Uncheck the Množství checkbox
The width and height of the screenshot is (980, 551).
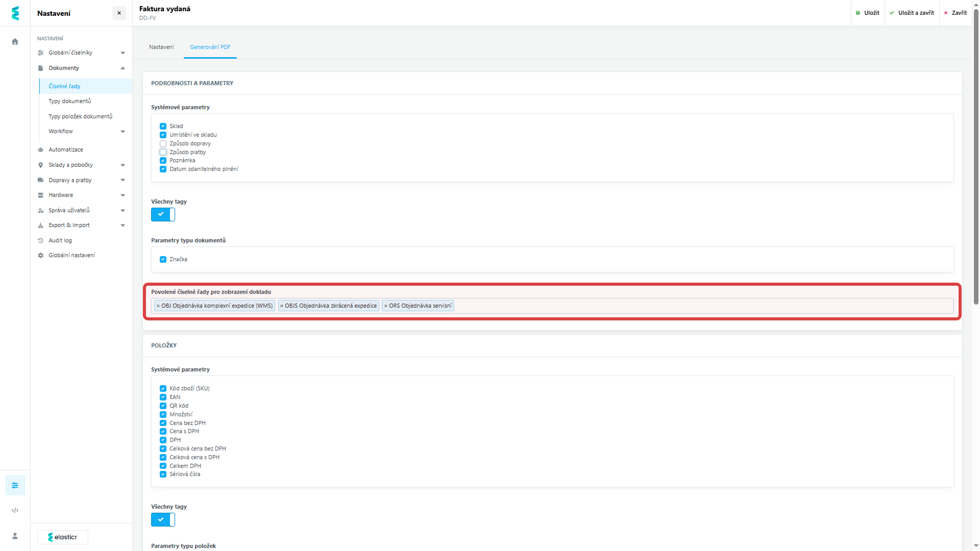click(x=163, y=414)
